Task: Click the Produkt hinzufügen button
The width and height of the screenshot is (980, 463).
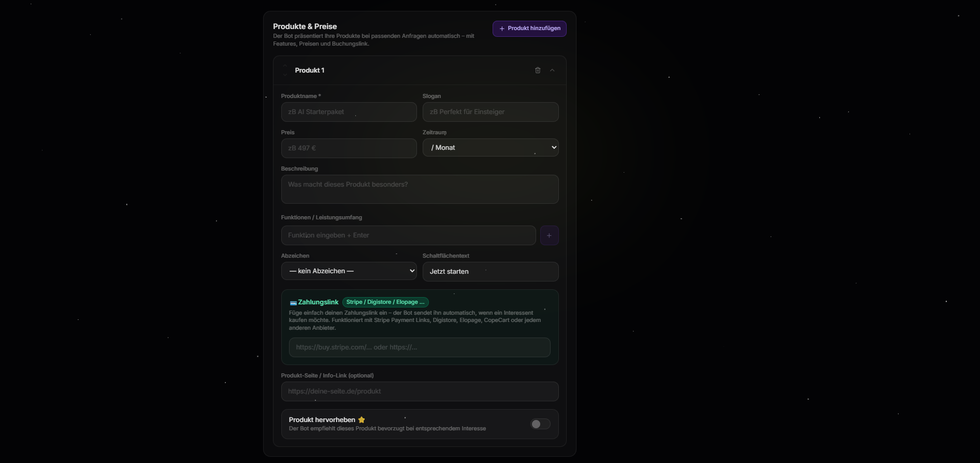Action: click(x=529, y=29)
